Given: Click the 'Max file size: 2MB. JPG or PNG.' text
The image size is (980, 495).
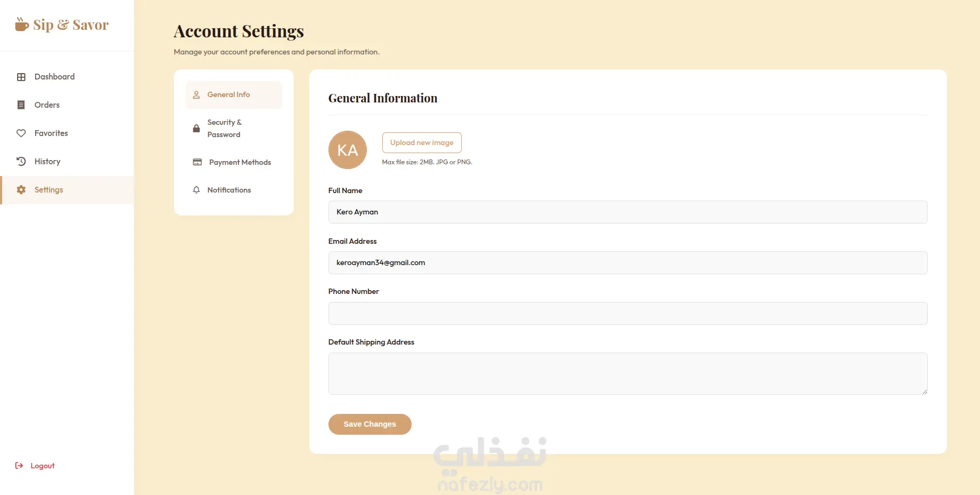Looking at the screenshot, I should click(427, 162).
